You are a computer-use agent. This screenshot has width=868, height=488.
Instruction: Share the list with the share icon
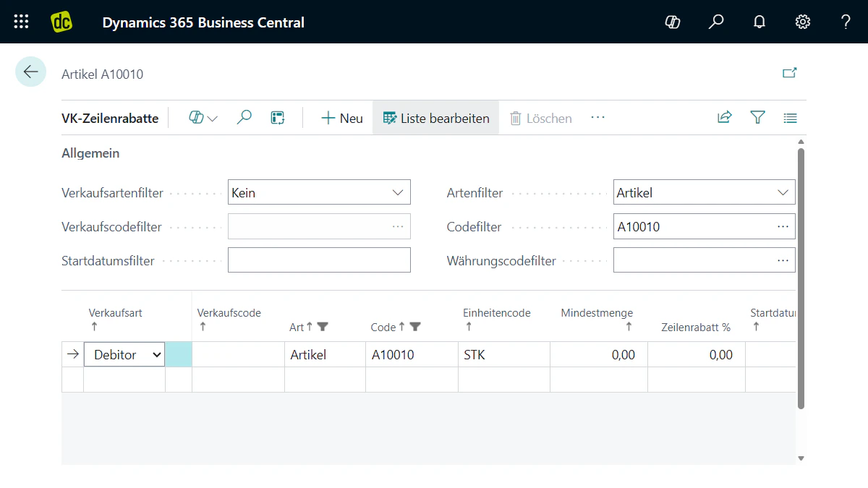click(725, 117)
